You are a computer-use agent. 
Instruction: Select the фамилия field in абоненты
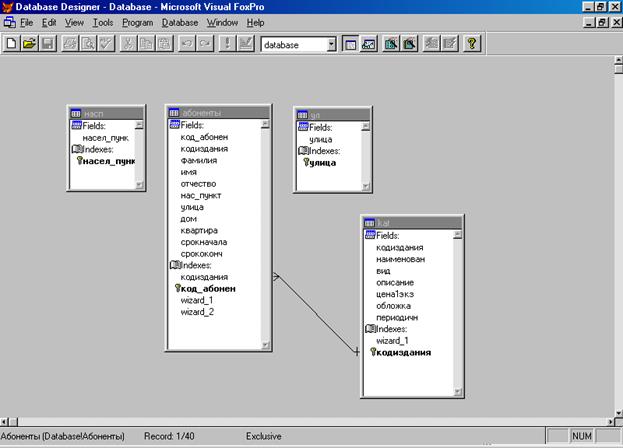(198, 160)
